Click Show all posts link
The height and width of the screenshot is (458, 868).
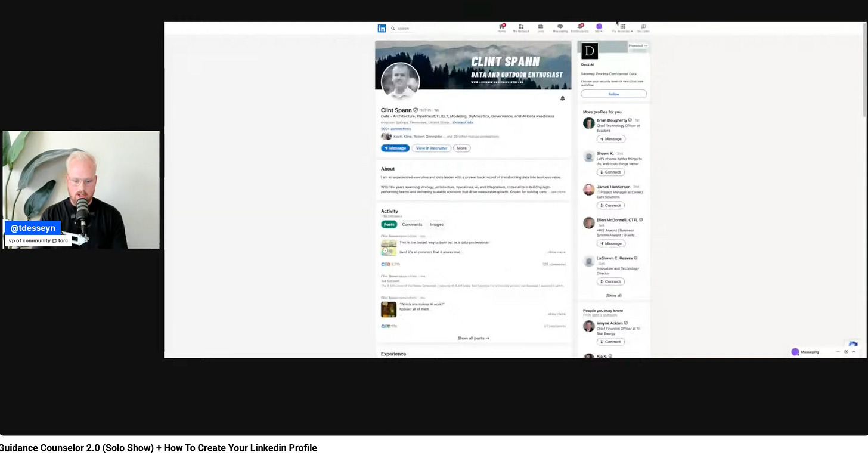click(x=473, y=338)
